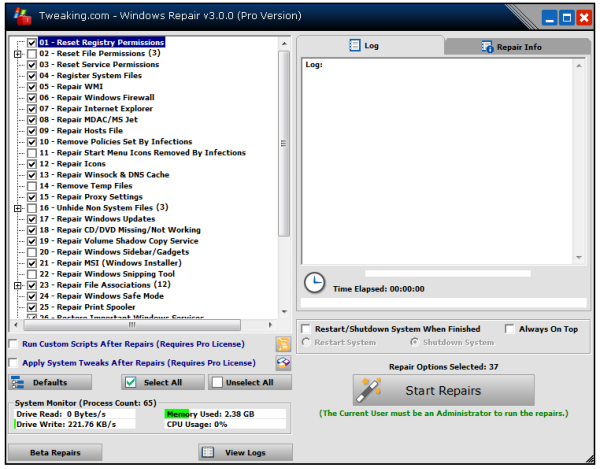Viewport: 600px width, 469px height.
Task: Click the Tweaking.com app logo icon
Action: [x=22, y=16]
